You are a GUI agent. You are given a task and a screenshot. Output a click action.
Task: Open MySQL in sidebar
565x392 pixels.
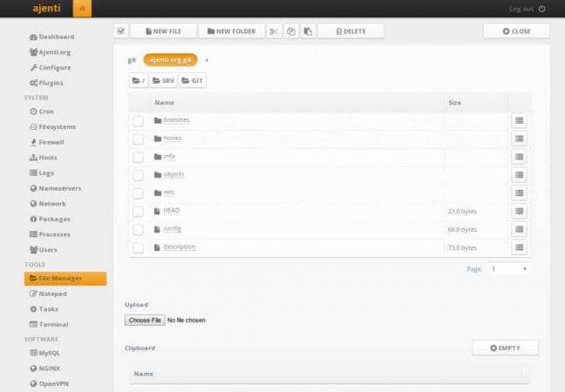[44, 353]
